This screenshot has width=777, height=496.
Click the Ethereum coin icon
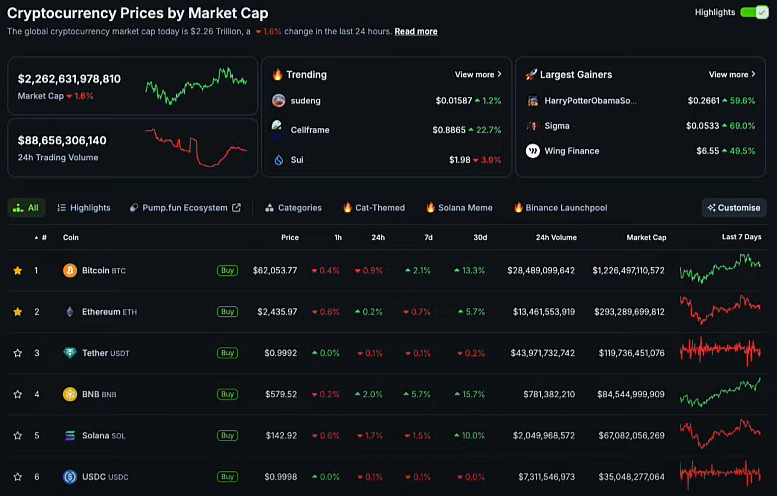click(70, 312)
